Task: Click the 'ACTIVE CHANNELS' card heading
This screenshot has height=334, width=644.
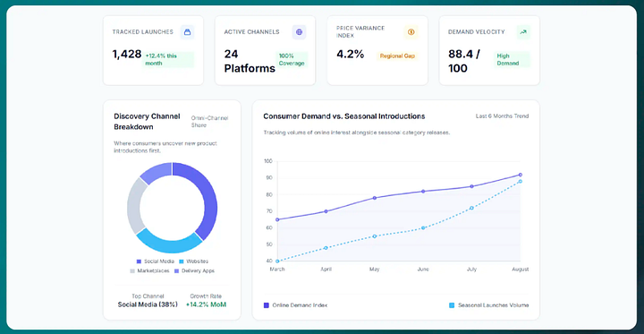Action: [x=251, y=32]
